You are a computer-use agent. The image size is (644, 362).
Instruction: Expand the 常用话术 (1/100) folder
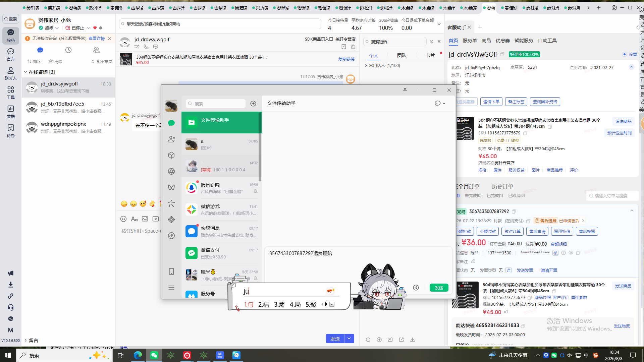[366, 66]
